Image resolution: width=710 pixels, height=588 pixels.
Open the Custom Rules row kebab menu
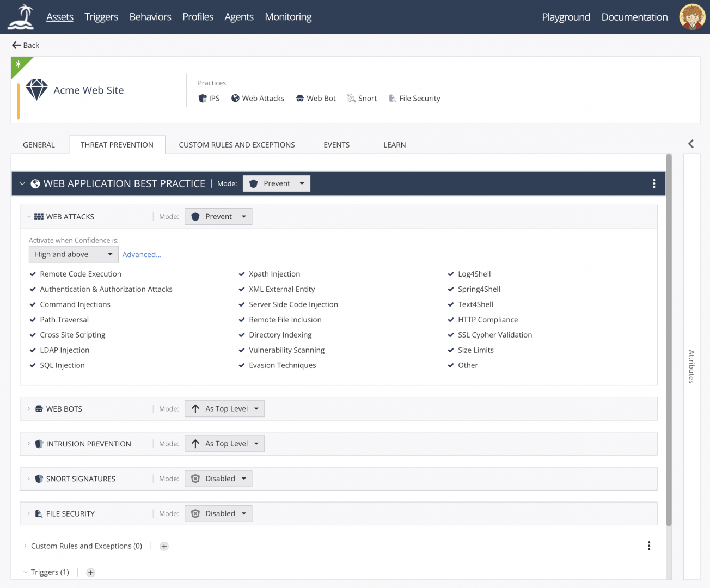[648, 546]
